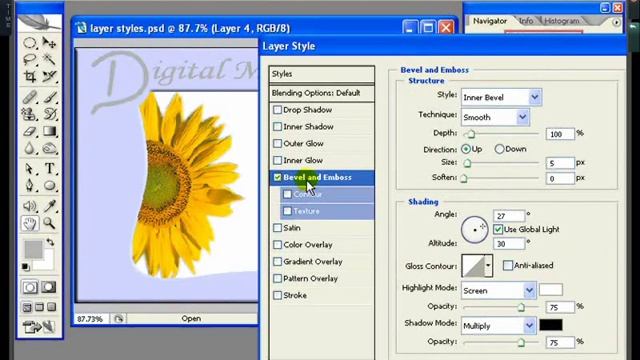Viewport: 640px width, 360px height.
Task: Select the Brush tool
Action: [x=49, y=97]
